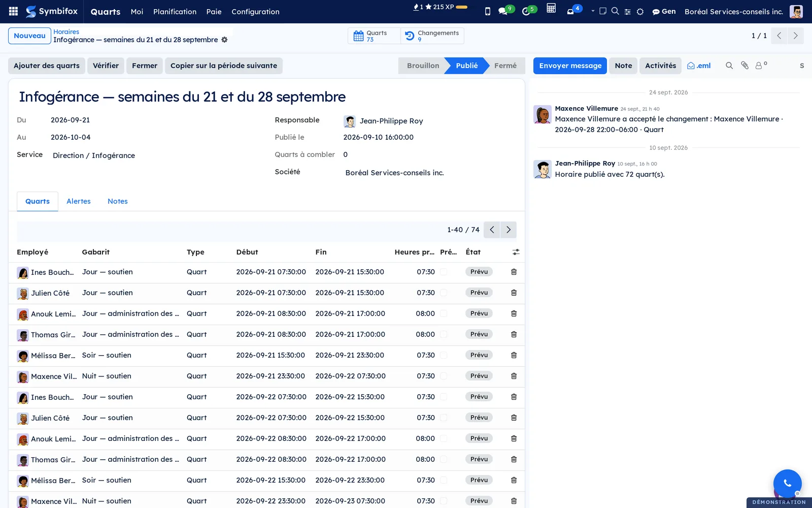Open the calculator icon in top bar
Screen dimensions: 812x508
pos(551,8)
